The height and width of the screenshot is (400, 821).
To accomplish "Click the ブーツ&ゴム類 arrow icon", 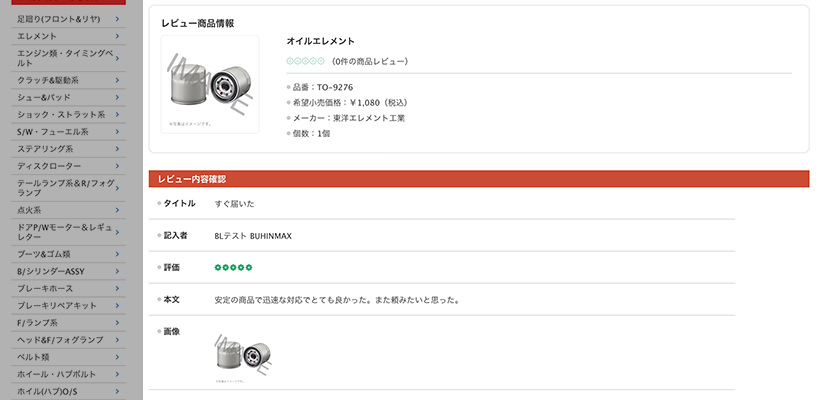I will pyautogui.click(x=117, y=254).
